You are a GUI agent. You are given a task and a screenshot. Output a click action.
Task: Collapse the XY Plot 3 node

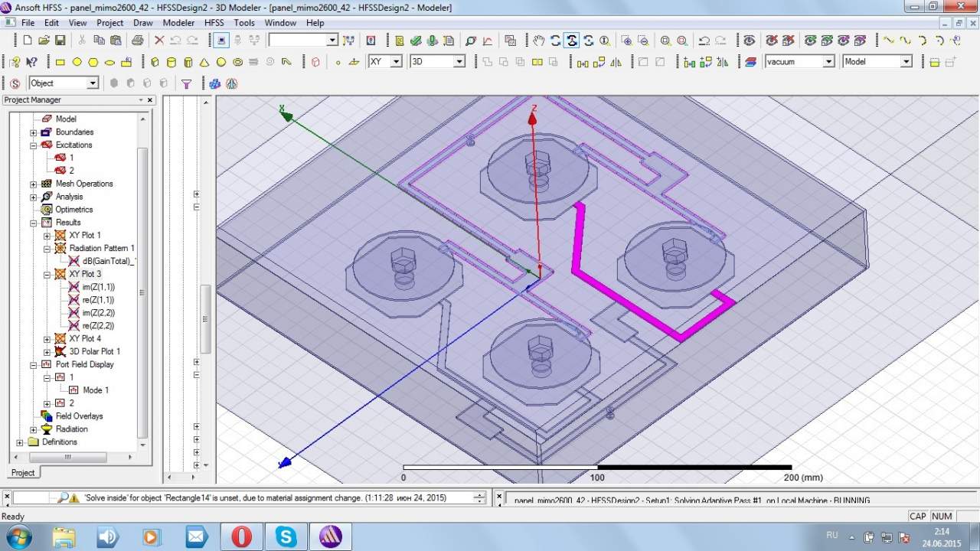point(47,274)
